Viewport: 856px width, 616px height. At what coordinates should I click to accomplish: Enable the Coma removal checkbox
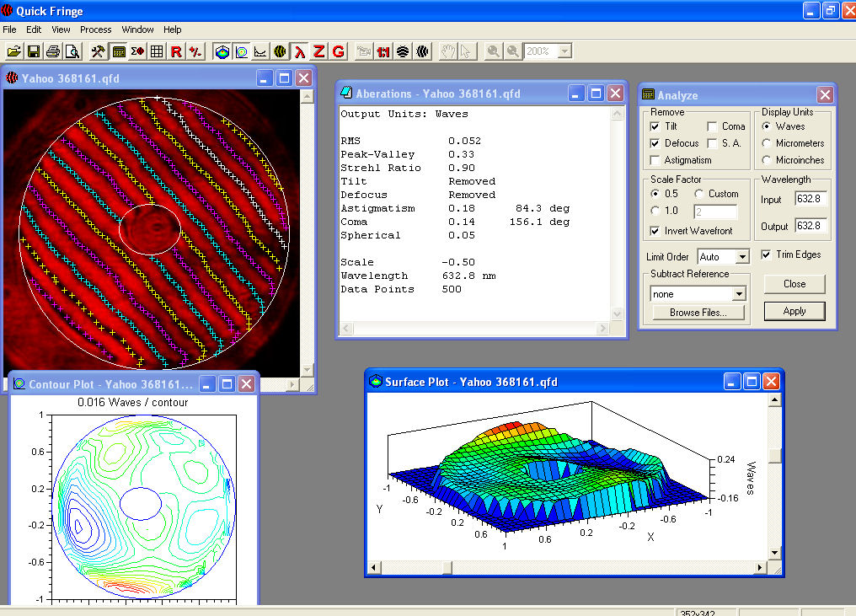(x=712, y=126)
